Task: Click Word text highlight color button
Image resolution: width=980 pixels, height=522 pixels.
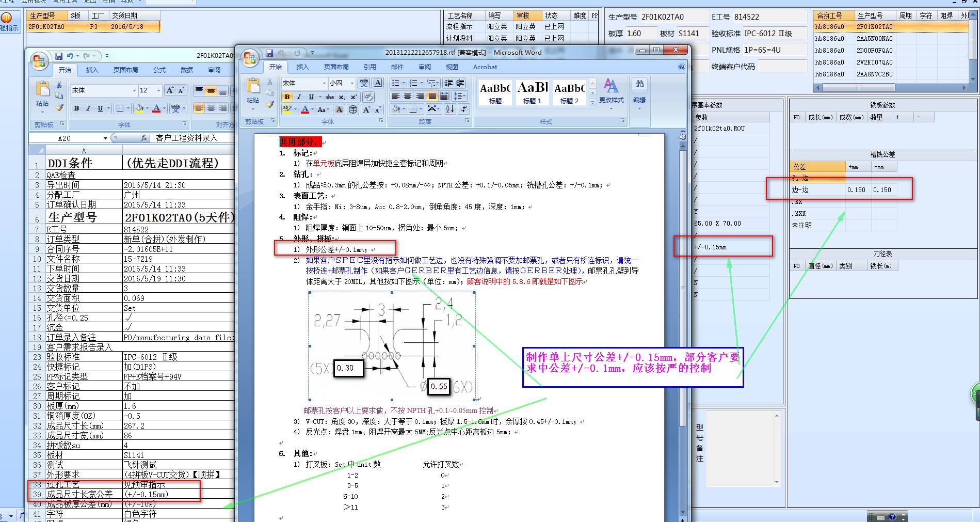Action: coord(287,109)
